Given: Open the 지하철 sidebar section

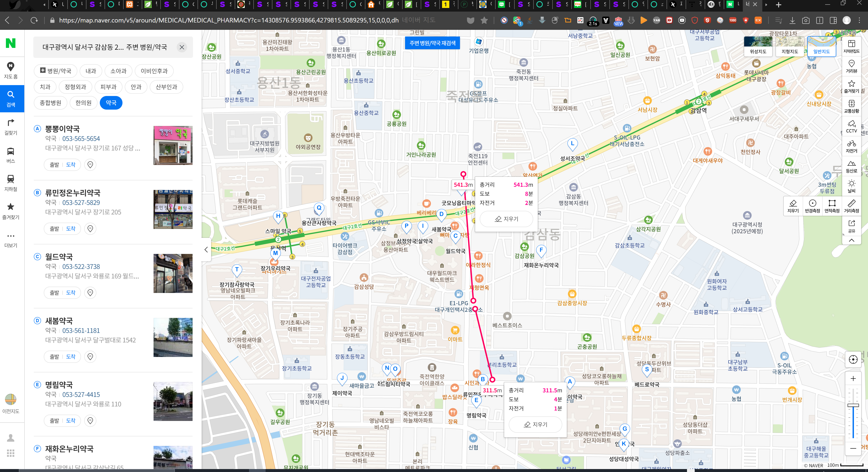Looking at the screenshot, I should (x=11, y=183).
